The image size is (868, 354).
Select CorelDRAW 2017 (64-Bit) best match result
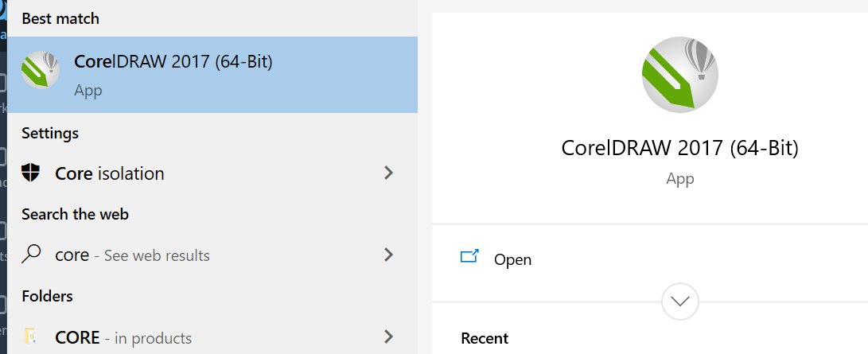click(212, 75)
